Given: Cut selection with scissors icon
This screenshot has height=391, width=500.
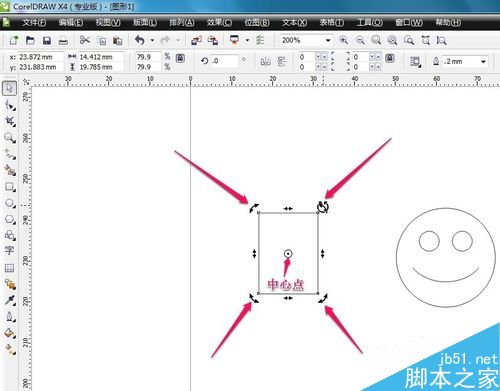Looking at the screenshot, I should (85, 40).
